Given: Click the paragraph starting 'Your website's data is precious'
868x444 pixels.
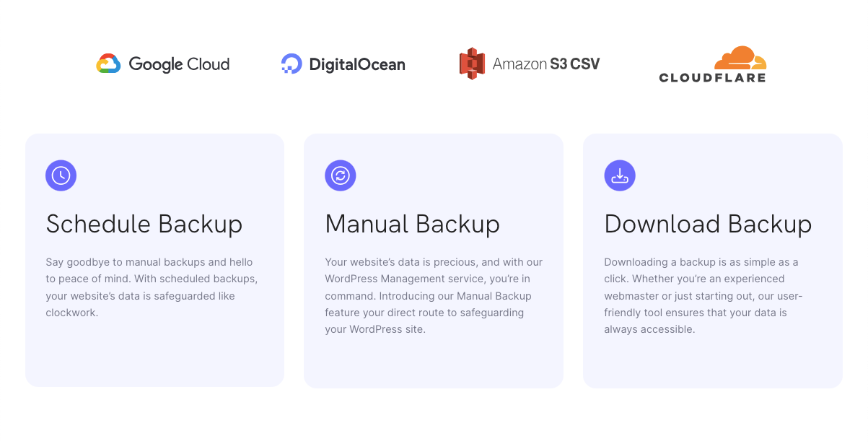Looking at the screenshot, I should [x=434, y=296].
